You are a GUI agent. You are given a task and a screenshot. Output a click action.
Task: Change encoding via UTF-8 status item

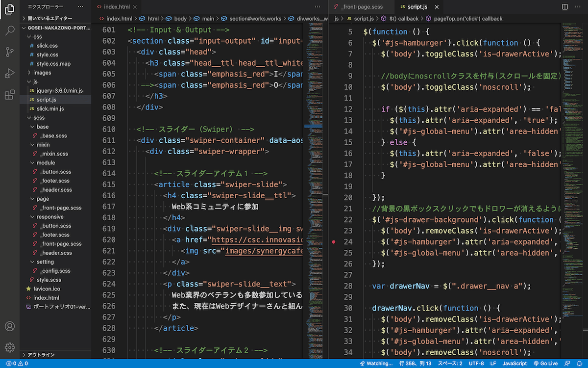pyautogui.click(x=476, y=364)
